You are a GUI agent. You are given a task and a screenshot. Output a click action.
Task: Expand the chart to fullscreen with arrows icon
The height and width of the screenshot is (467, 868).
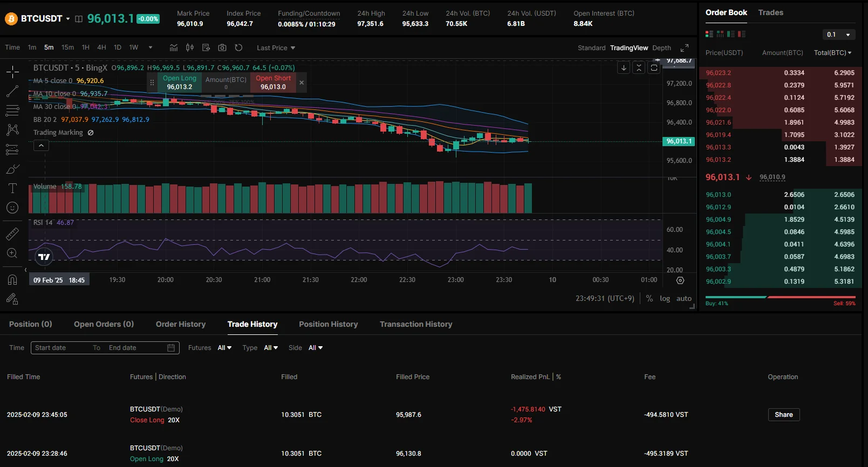pyautogui.click(x=685, y=47)
